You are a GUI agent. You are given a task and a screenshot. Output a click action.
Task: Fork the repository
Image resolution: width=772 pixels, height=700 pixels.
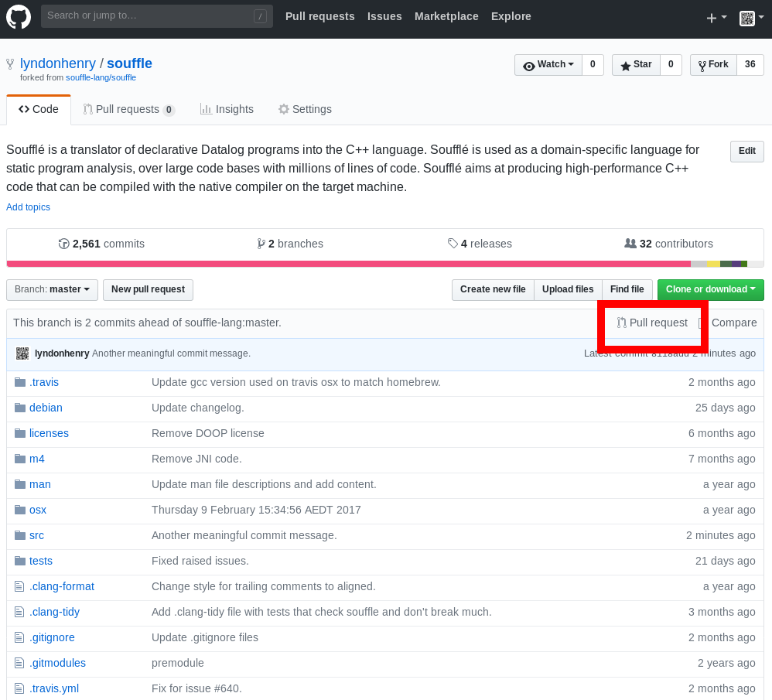pos(713,64)
